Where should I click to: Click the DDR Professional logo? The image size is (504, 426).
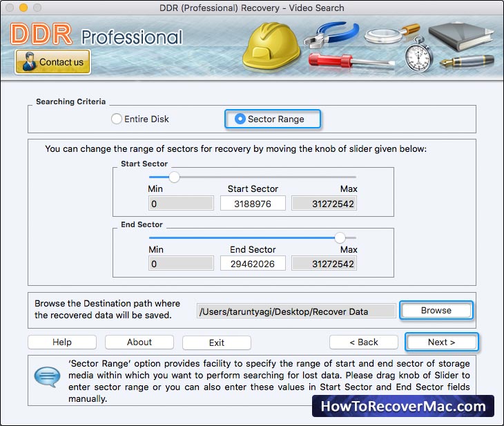(96, 35)
